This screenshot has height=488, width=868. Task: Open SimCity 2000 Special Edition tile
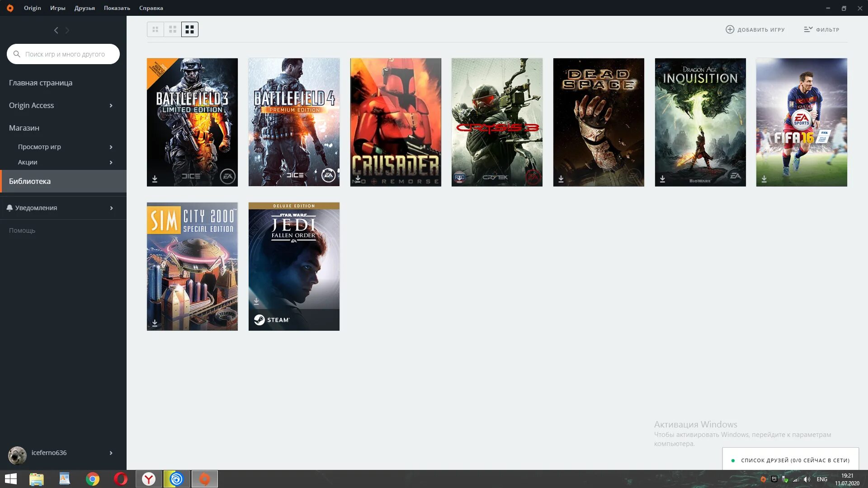tap(192, 267)
